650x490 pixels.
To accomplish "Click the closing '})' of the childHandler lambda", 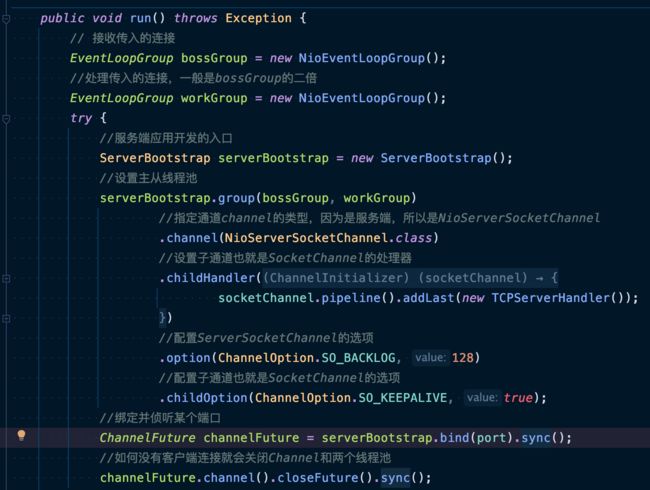I will pos(166,318).
